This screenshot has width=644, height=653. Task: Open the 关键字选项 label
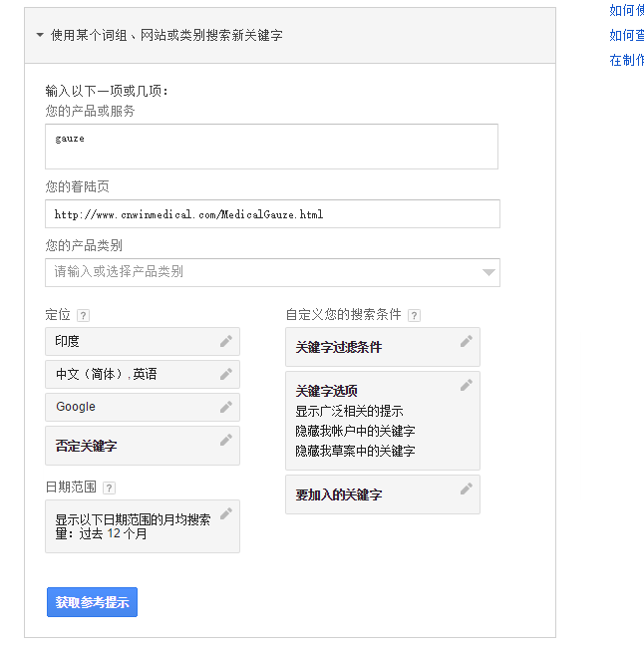(327, 391)
